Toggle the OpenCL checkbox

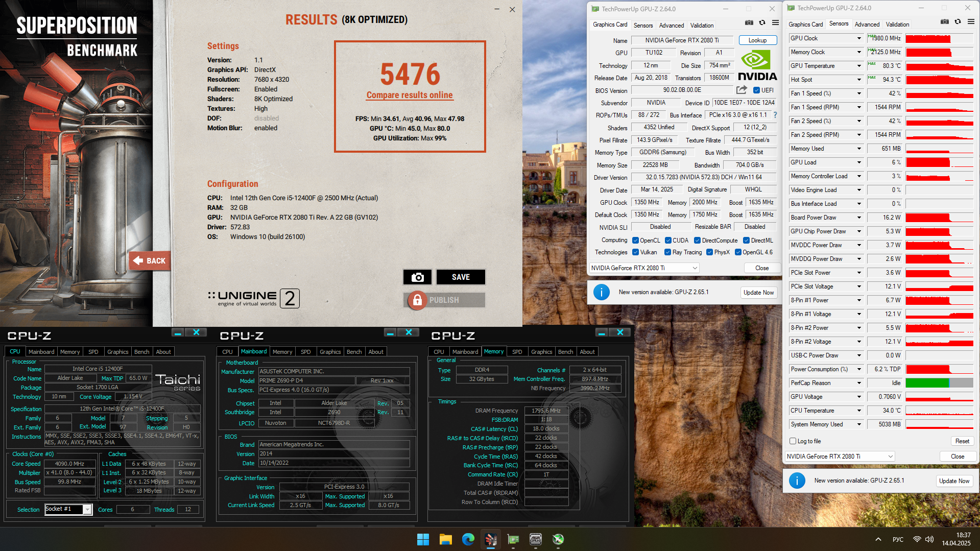pyautogui.click(x=635, y=241)
